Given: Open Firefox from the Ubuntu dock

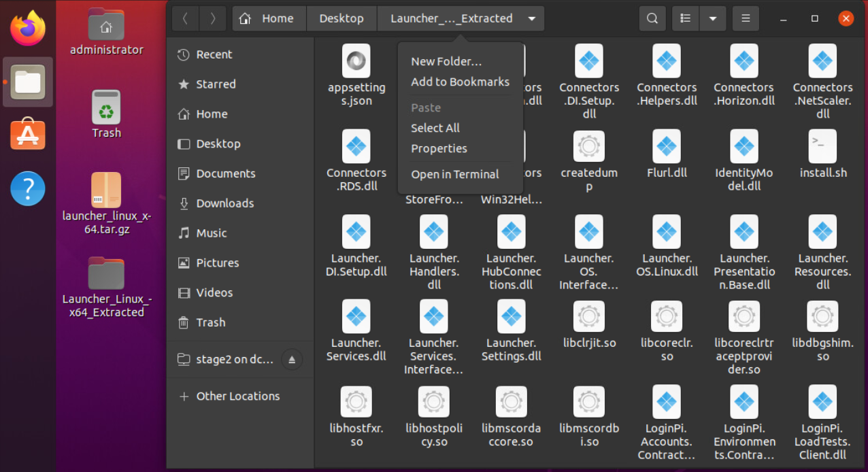Looking at the screenshot, I should click(x=28, y=29).
